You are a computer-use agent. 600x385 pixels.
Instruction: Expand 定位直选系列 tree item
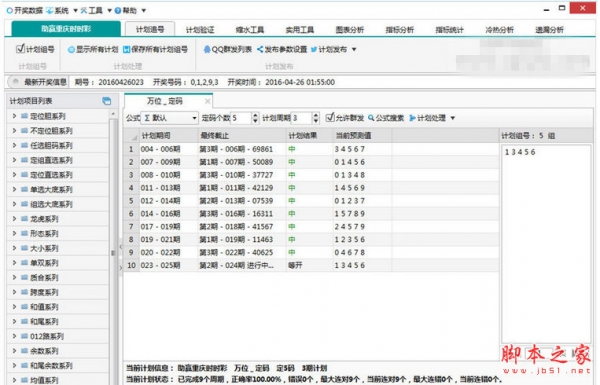(x=14, y=175)
